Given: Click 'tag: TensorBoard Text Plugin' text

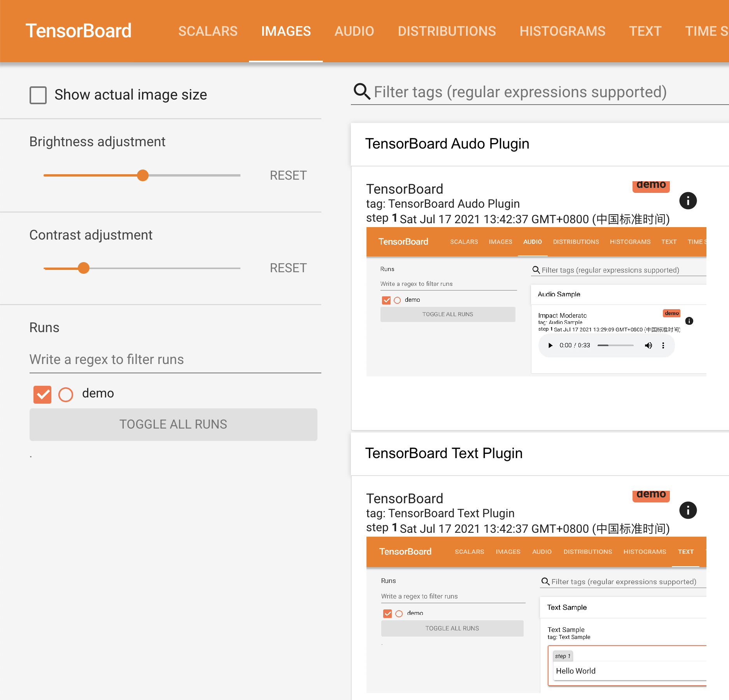Looking at the screenshot, I should 440,513.
